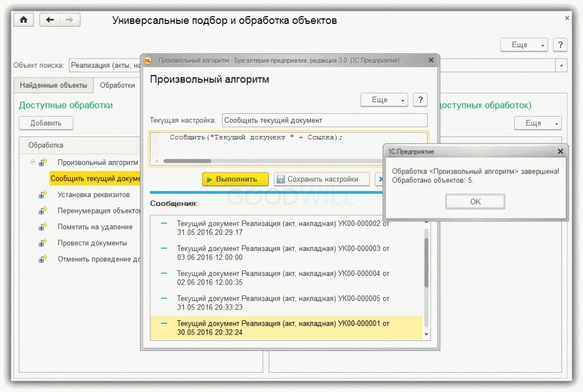583x392 pixels.
Task: Open help with the main window question mark
Action: [x=560, y=44]
